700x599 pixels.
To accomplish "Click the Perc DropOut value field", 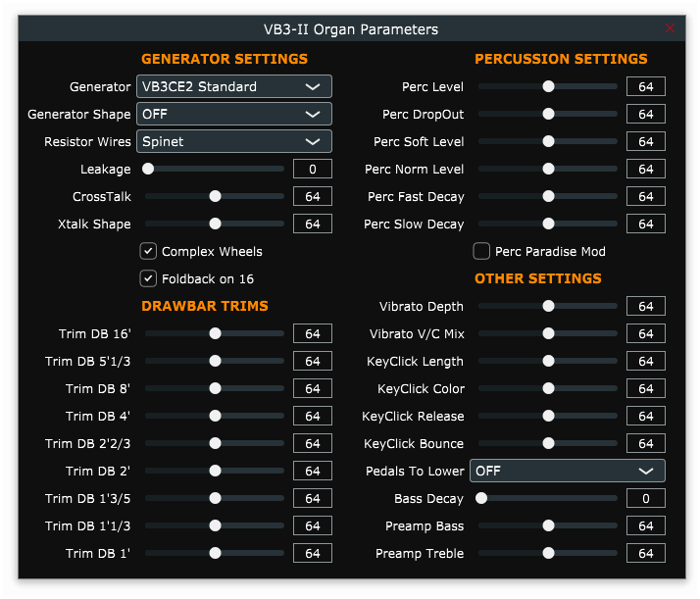I will [646, 115].
